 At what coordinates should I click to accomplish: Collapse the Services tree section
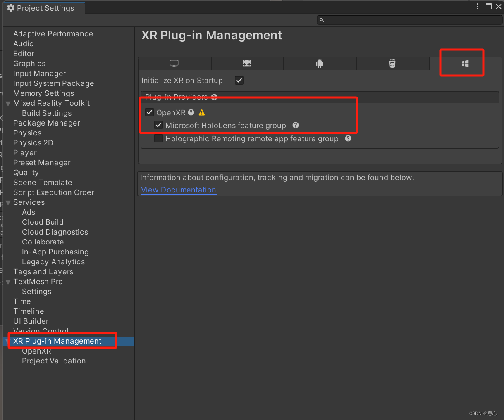[x=7, y=202]
